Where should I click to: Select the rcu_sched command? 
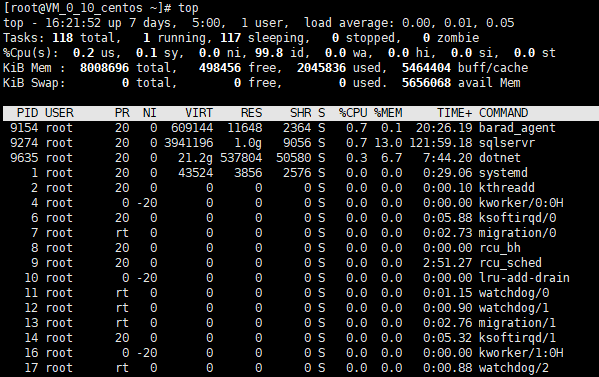pyautogui.click(x=510, y=263)
